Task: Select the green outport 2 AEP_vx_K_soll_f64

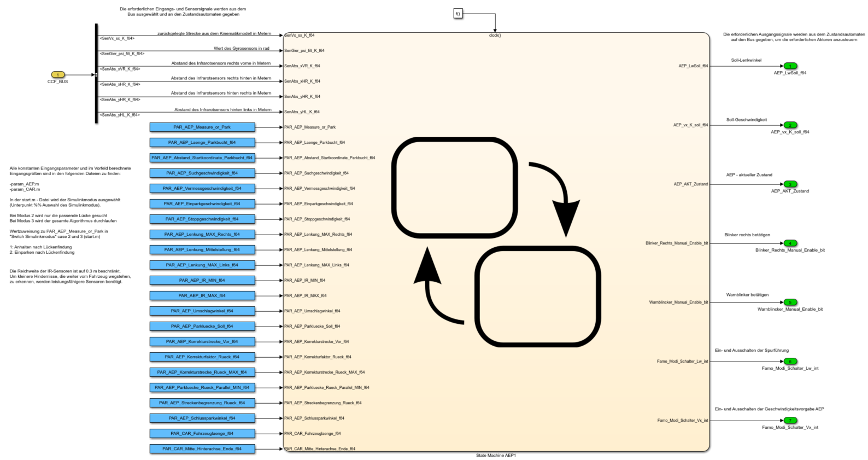Action: [790, 125]
